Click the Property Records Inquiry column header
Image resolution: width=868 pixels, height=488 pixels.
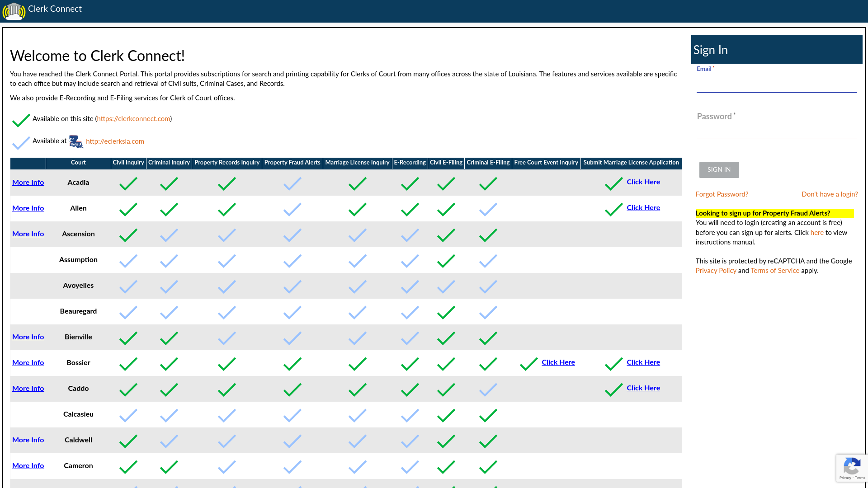(227, 163)
